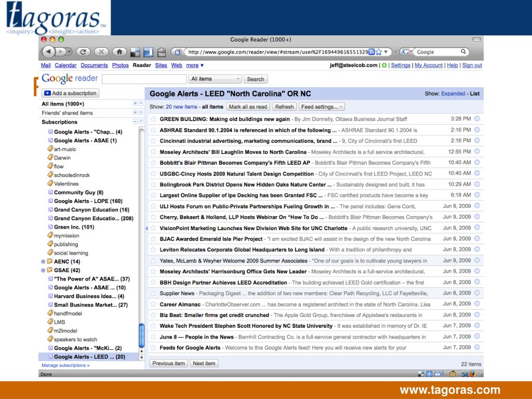Star the USGBC-Cincy Hosts 2009 item

coord(153,174)
